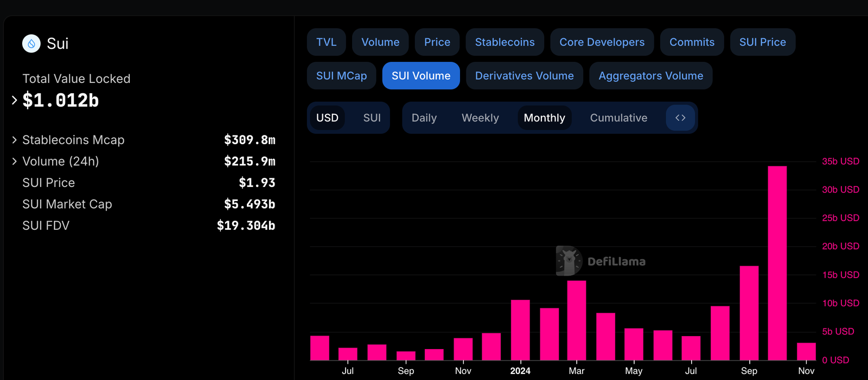Switch chart grouping to Daily
This screenshot has width=868, height=380.
tap(424, 118)
